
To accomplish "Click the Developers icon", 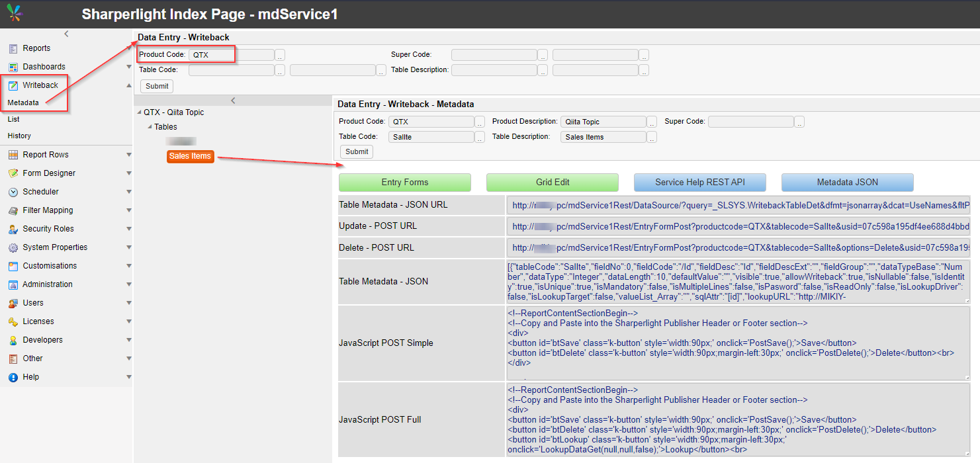I will click(x=13, y=340).
